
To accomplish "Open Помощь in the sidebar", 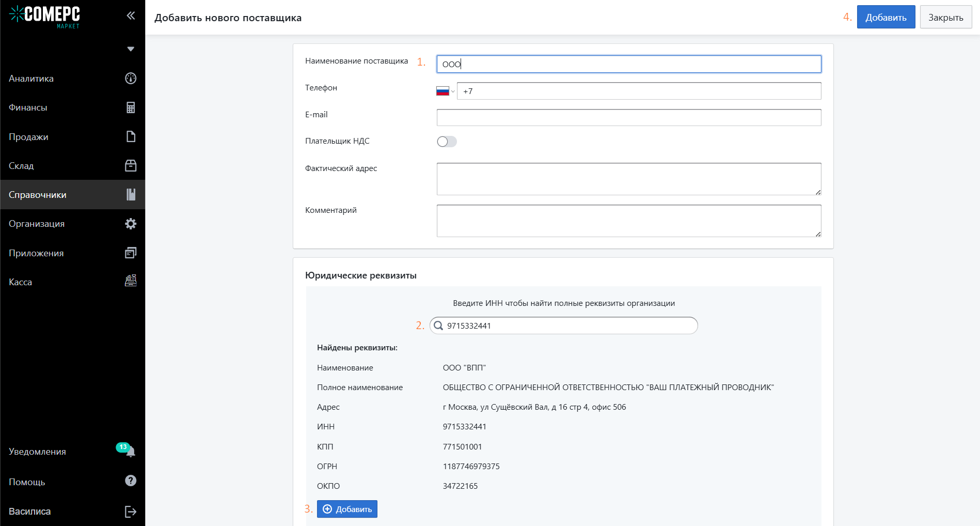I will point(27,482).
